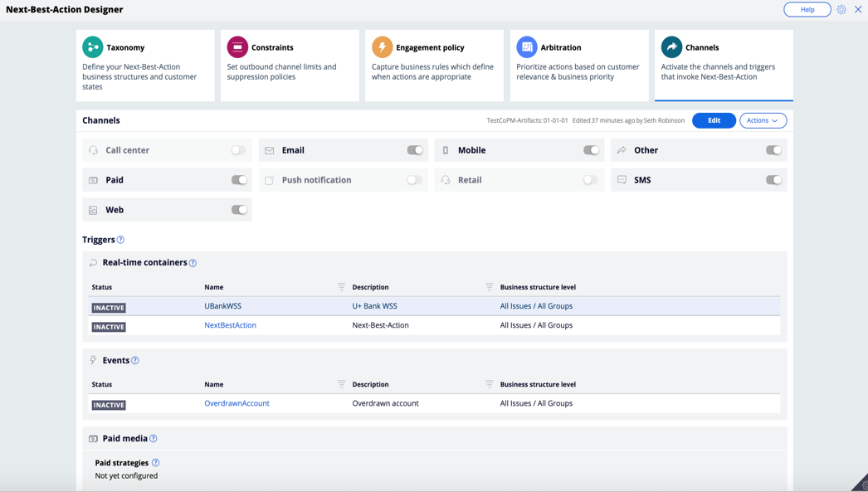Click the Edit button
The width and height of the screenshot is (868, 492).
(x=714, y=120)
